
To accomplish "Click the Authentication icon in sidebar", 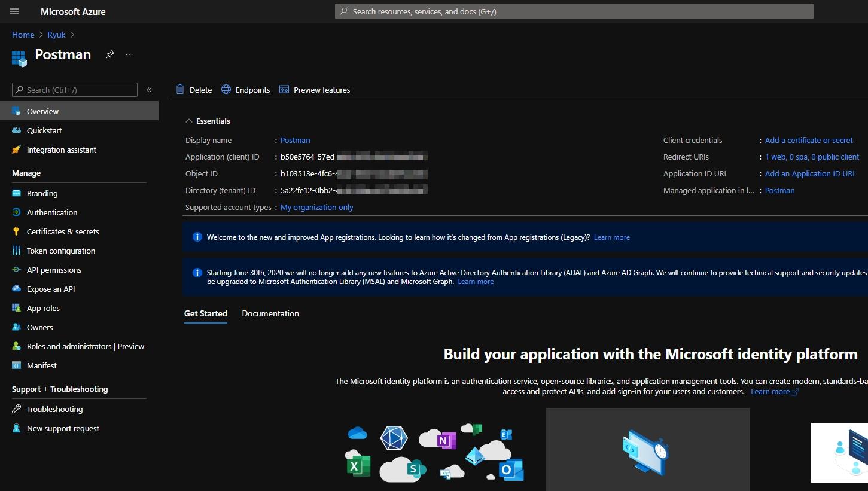I will click(x=16, y=212).
